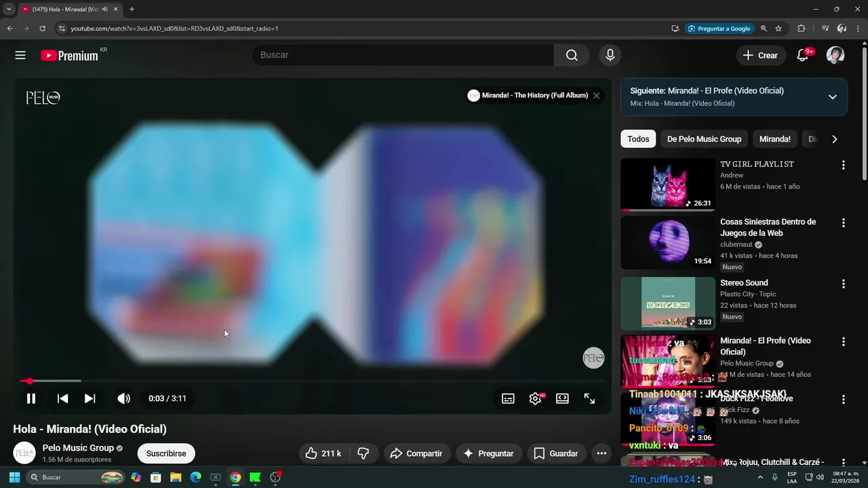The height and width of the screenshot is (488, 868).
Task: Open options for Stereo Sound
Action: 844,284
